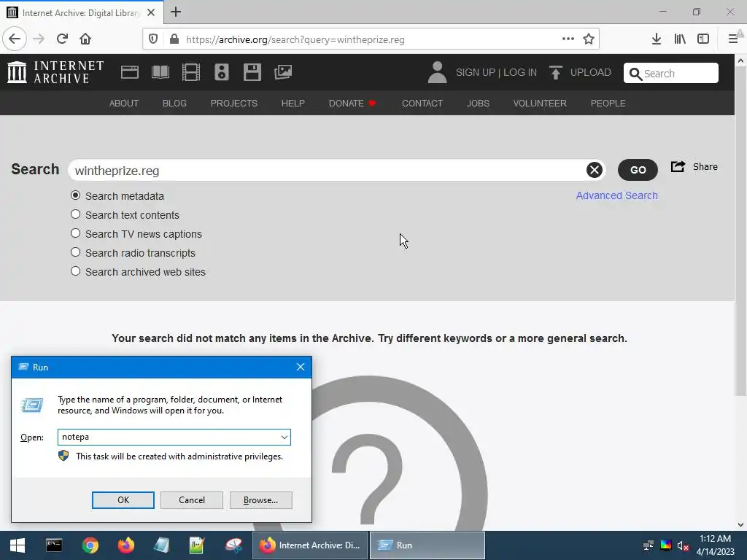Go to Firefox home page icon
Screen dimensions: 747x560
point(85,39)
